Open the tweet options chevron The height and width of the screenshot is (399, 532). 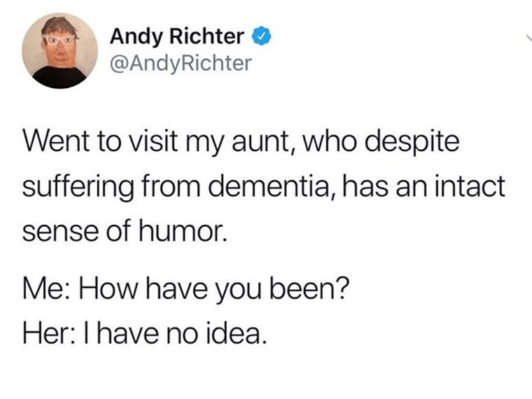(x=526, y=38)
